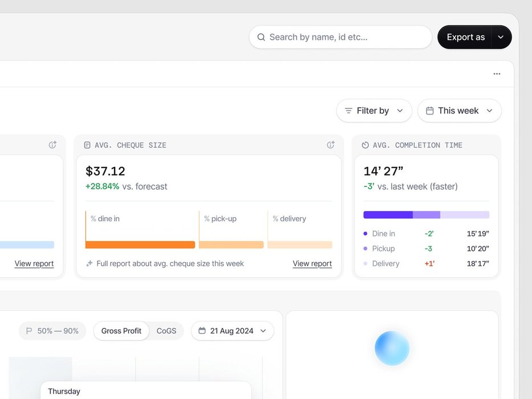Click the Delivery time 18'17"
532x399 pixels.
[478, 263]
